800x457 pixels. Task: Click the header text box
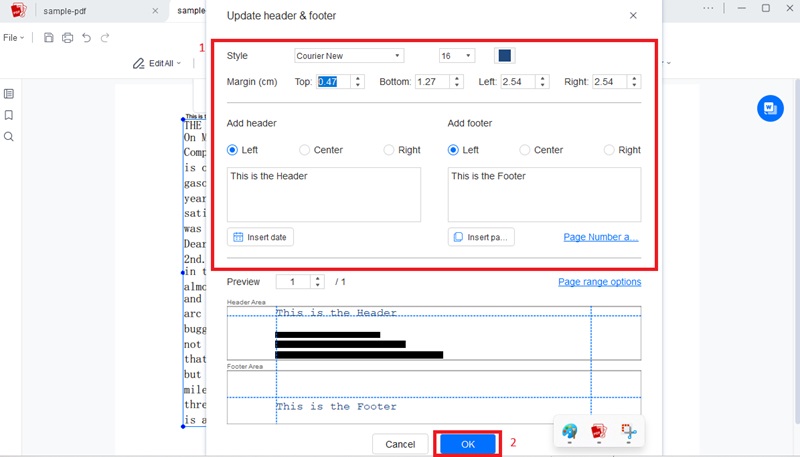[324, 194]
